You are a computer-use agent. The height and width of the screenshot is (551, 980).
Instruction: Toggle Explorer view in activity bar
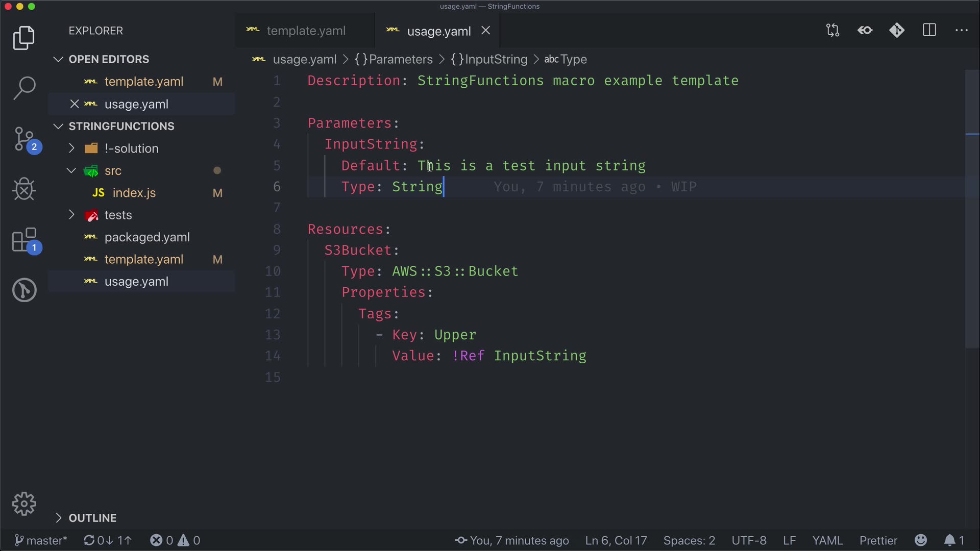24,38
